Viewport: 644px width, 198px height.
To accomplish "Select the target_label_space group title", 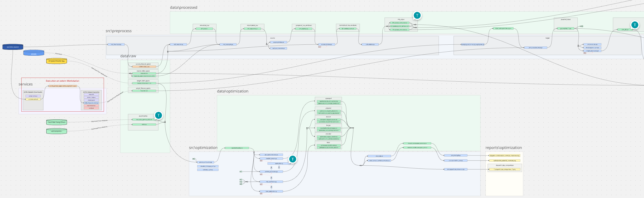I will point(143,81).
